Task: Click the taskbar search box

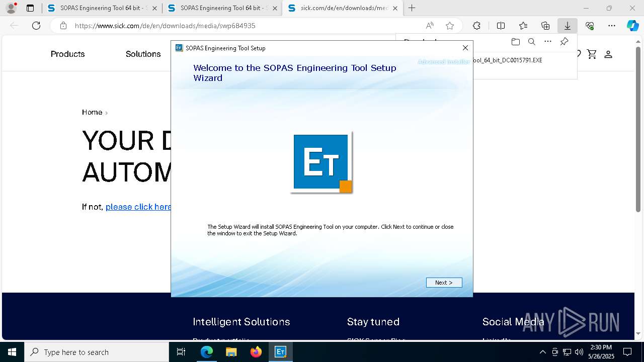Action: (97, 352)
